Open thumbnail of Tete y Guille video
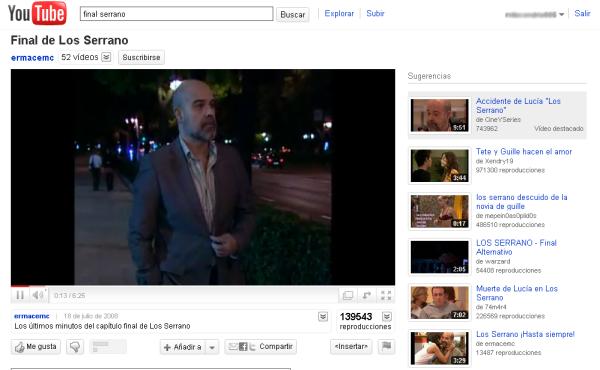Viewport: 600px width, 370px height. click(x=439, y=166)
